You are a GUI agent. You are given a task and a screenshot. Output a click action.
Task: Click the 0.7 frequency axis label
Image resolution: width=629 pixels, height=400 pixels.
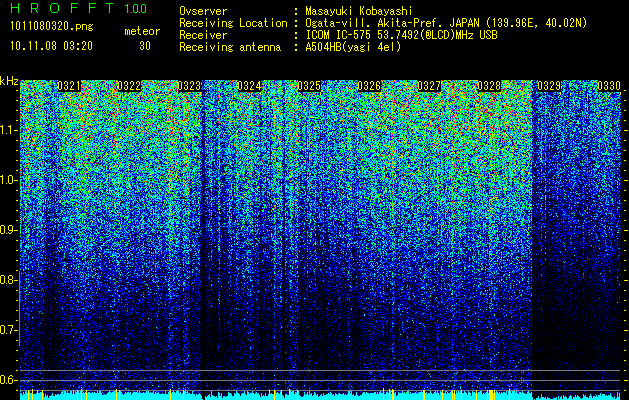[9, 330]
